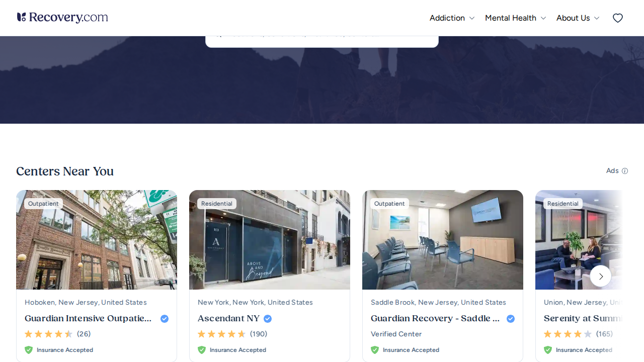Open the Recovery.com home logo

tap(62, 18)
